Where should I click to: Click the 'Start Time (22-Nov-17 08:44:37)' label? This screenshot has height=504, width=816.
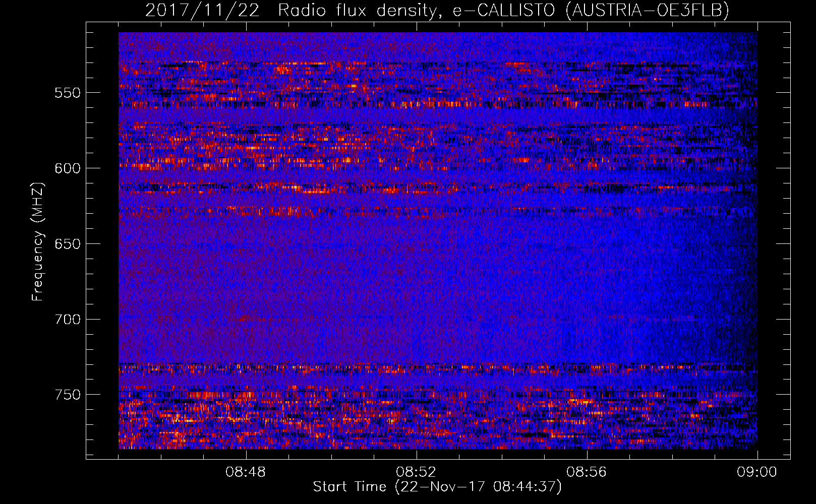click(x=437, y=487)
